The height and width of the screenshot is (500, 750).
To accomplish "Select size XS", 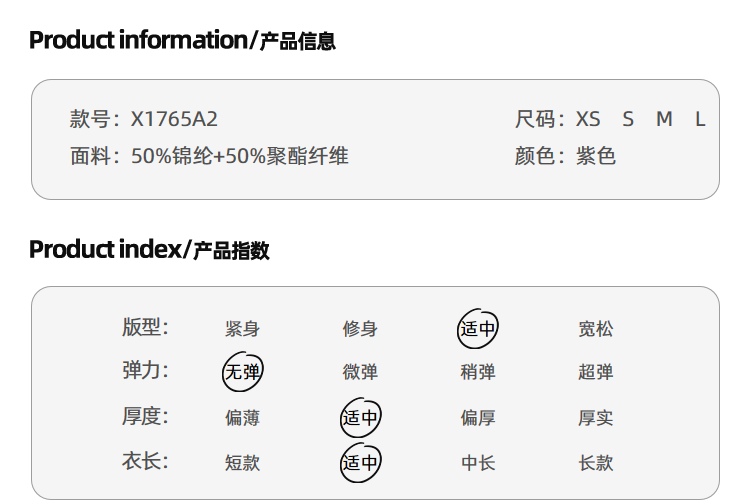I will (x=588, y=120).
